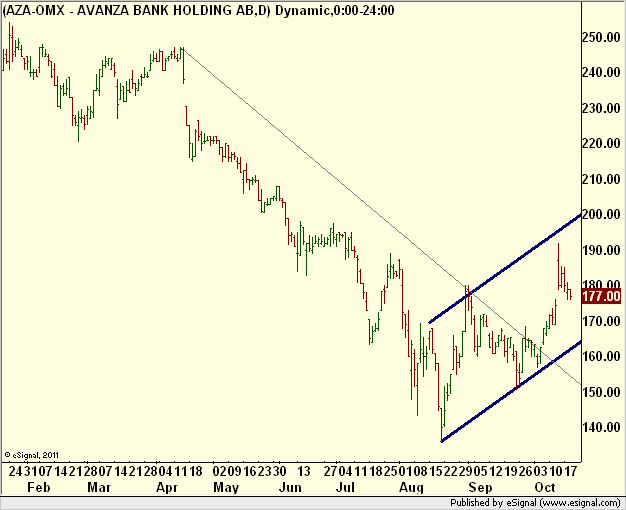Click the May month label

click(x=226, y=488)
